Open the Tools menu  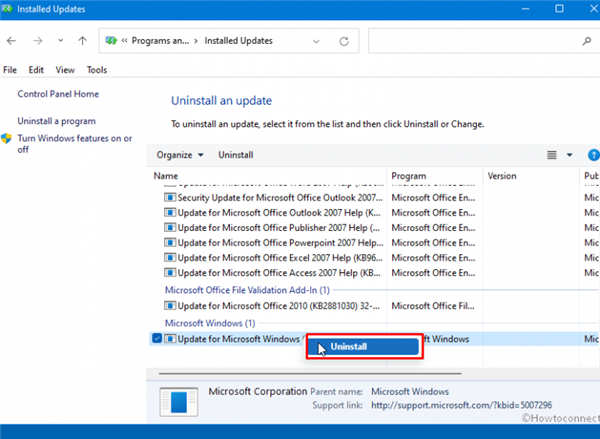(97, 70)
